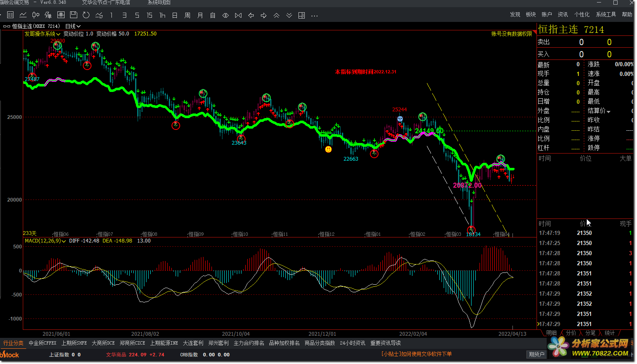The width and height of the screenshot is (637, 364).
Task: Click the 文华商品 224.09 index in status bar
Action: click(x=135, y=355)
